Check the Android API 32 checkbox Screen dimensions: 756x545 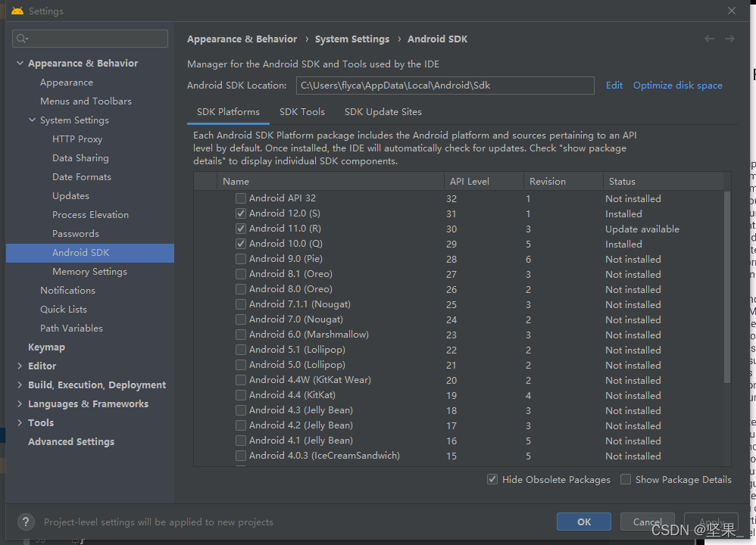(240, 198)
